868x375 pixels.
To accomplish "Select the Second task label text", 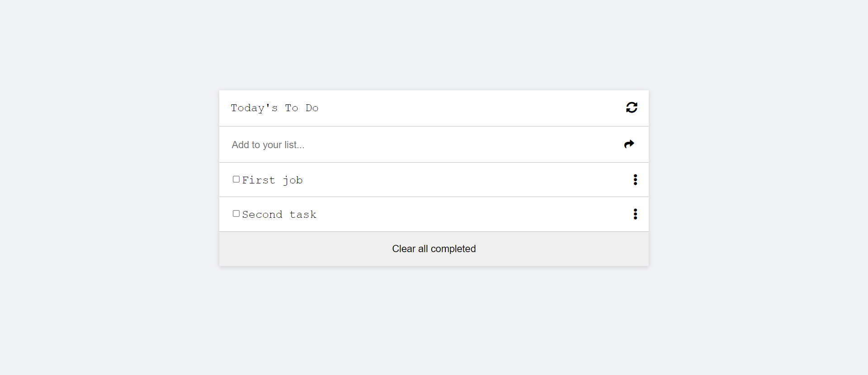I will (x=279, y=215).
